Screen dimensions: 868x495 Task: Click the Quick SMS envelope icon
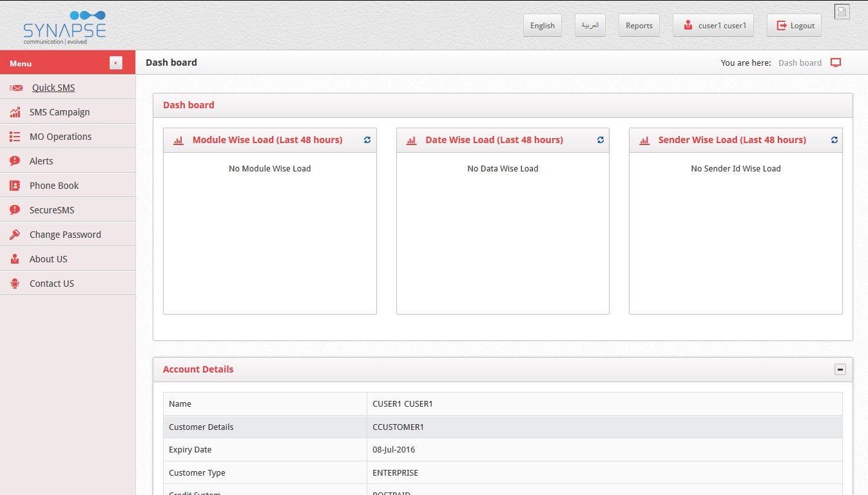[16, 88]
